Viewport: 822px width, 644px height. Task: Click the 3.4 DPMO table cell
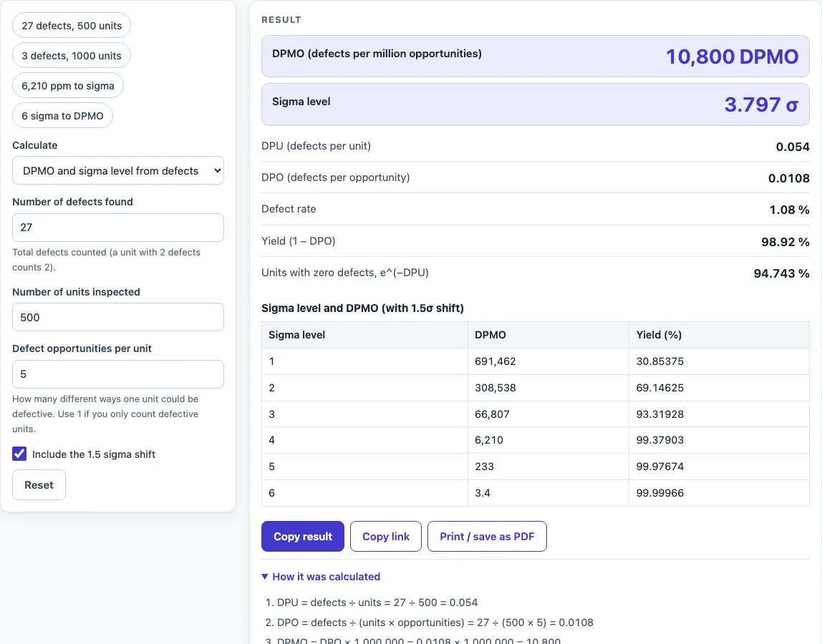tap(548, 492)
